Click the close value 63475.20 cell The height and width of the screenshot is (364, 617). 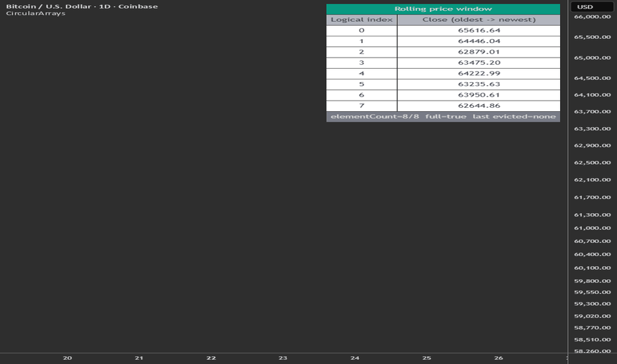pos(479,63)
